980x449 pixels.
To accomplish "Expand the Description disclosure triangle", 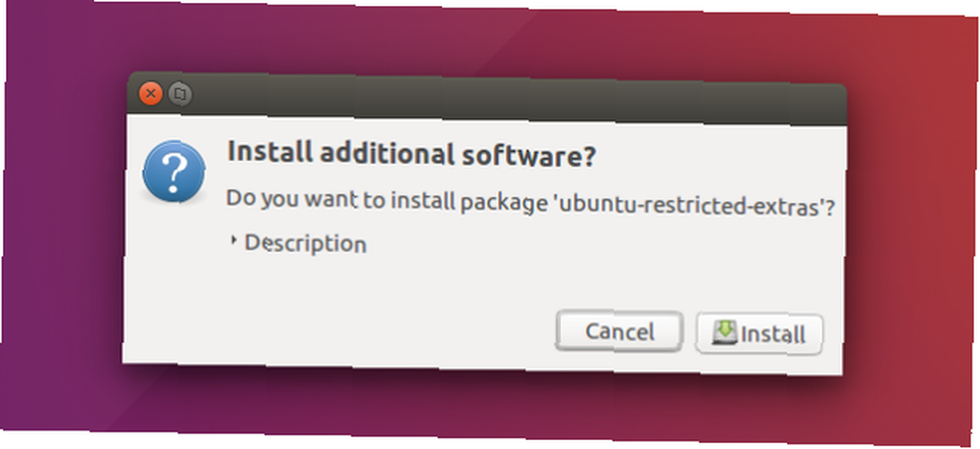I will (234, 240).
